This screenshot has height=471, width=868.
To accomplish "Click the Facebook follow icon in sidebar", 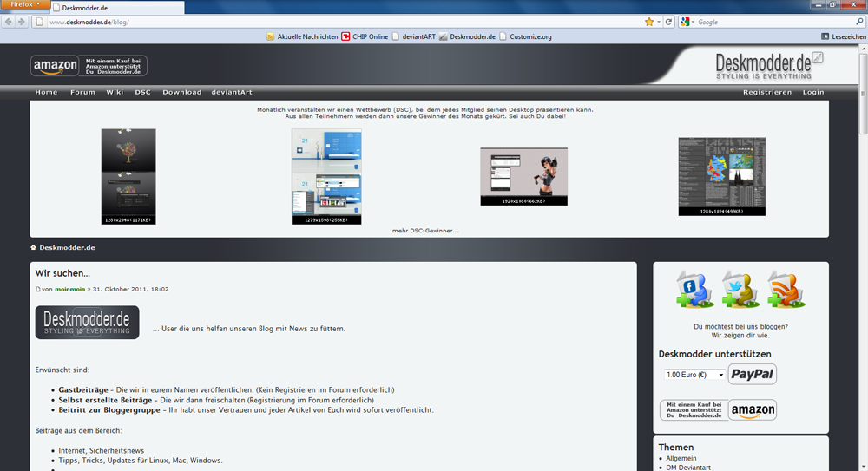I will click(694, 289).
